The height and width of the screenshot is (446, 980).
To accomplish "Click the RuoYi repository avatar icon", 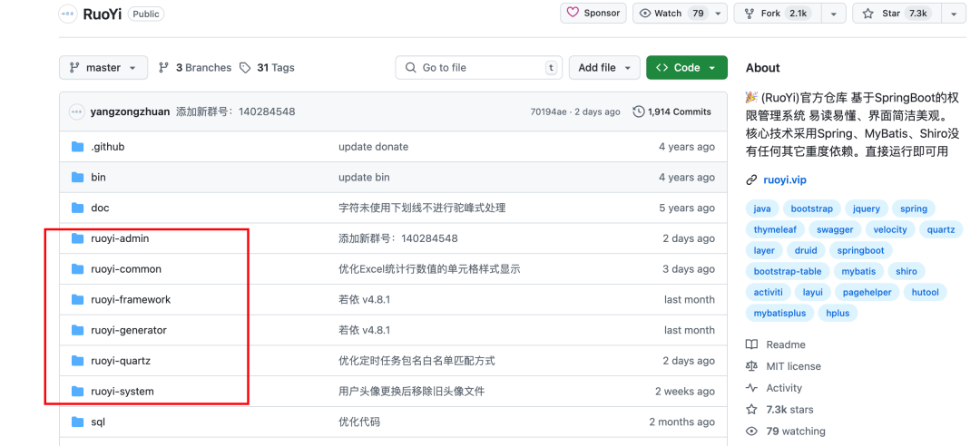I will 67,14.
